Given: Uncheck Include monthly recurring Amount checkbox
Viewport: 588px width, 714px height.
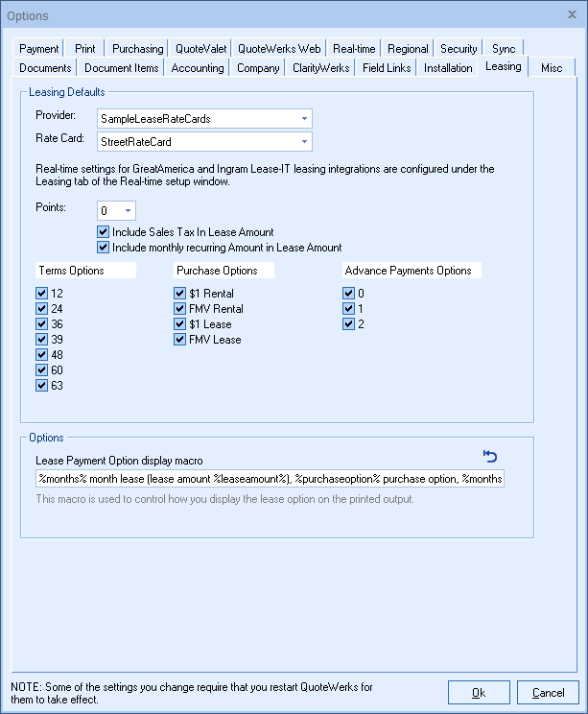Looking at the screenshot, I should (104, 248).
